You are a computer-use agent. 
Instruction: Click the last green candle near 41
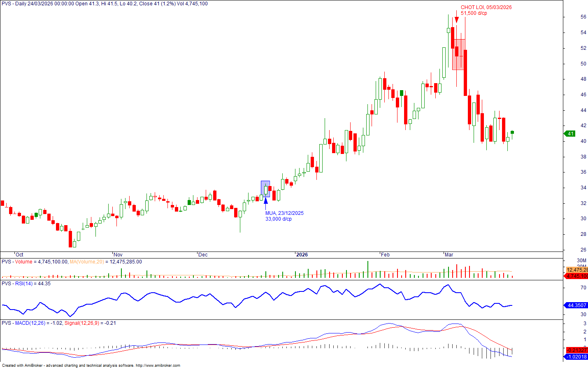pyautogui.click(x=512, y=132)
